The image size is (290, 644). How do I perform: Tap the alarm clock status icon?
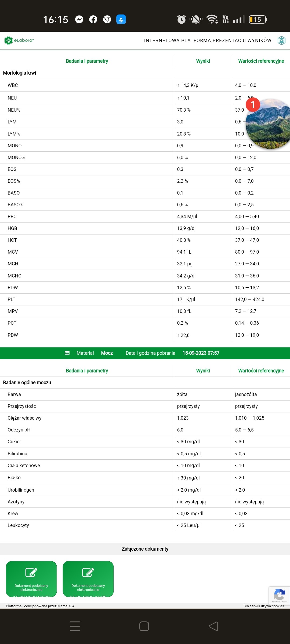click(182, 19)
